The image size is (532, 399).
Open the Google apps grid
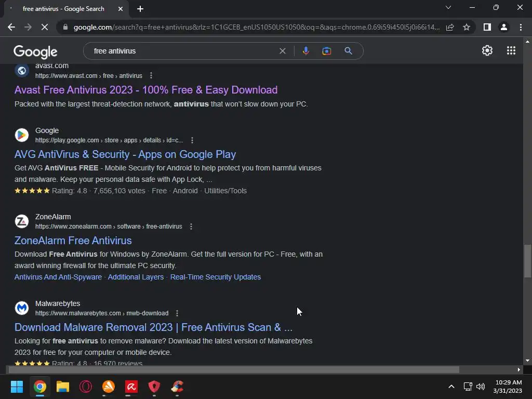[511, 50]
